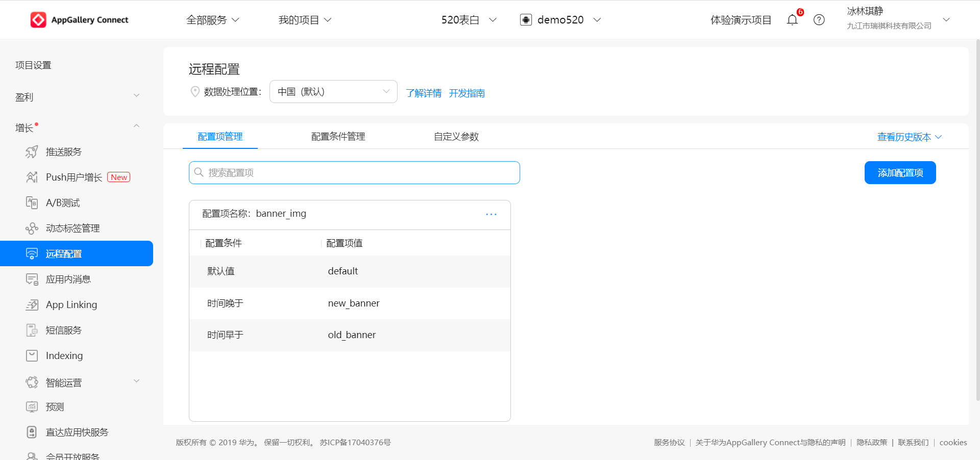The height and width of the screenshot is (460, 980).
Task: Click 体验演示项目 in the header
Action: click(x=741, y=20)
